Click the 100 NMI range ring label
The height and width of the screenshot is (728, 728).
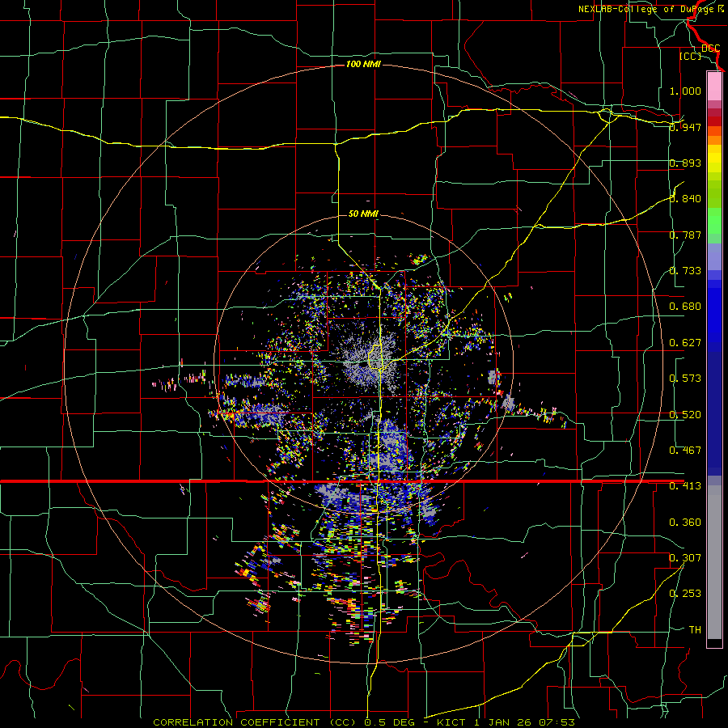point(363,64)
